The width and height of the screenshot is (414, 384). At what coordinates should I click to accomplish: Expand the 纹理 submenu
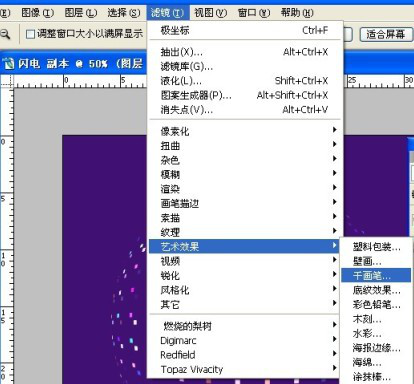[x=245, y=232]
